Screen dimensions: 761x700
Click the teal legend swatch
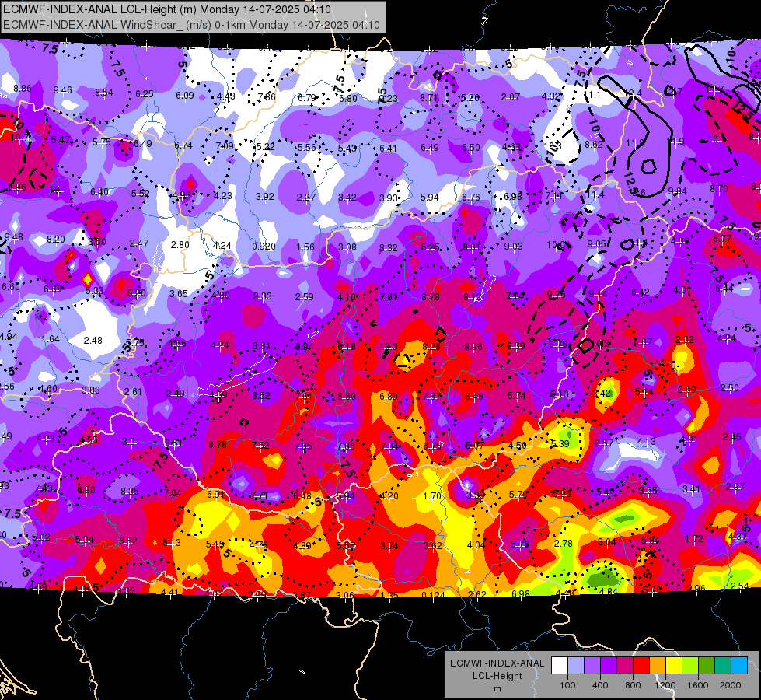[723, 666]
